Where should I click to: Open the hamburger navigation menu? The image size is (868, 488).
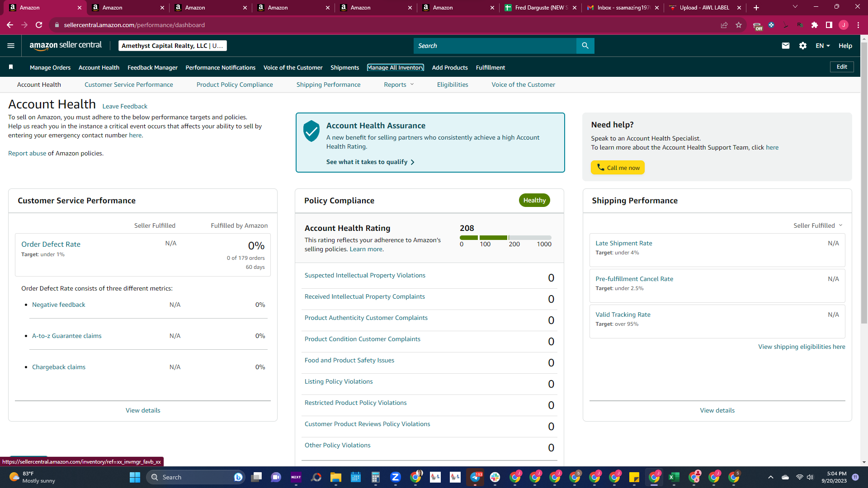[11, 46]
